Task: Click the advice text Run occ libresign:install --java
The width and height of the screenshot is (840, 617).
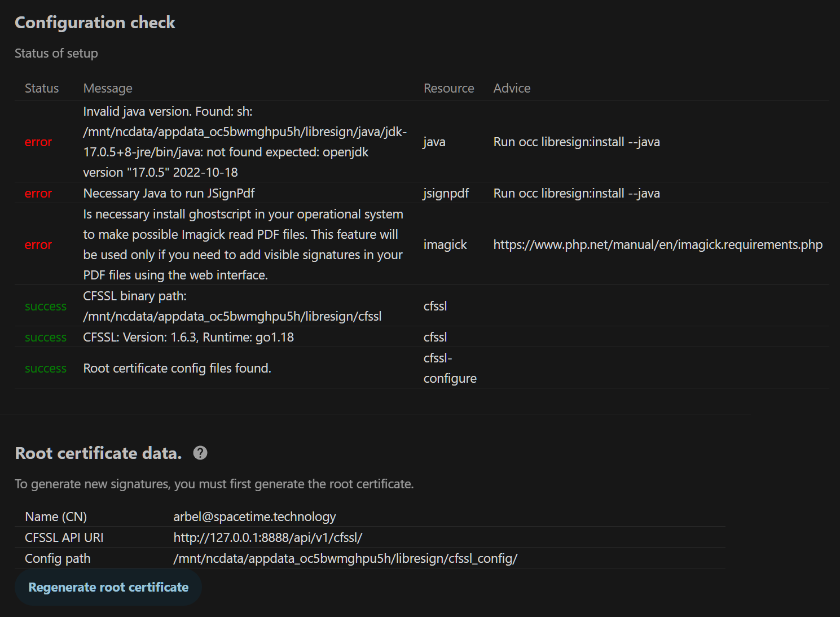Action: [577, 142]
